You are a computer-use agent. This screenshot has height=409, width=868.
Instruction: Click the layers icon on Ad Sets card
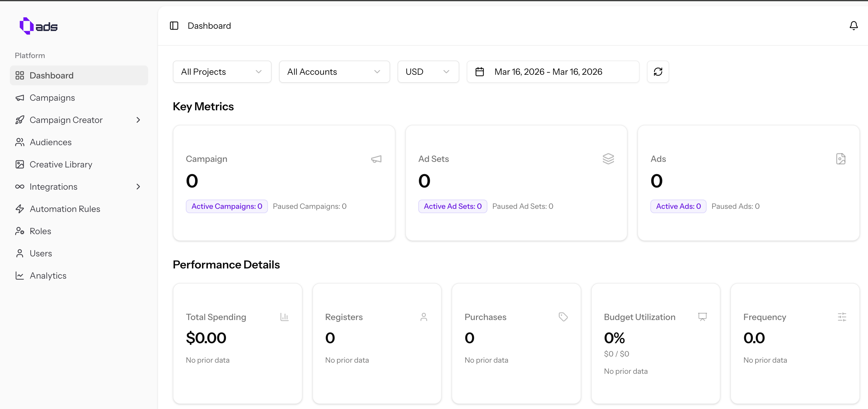click(608, 158)
